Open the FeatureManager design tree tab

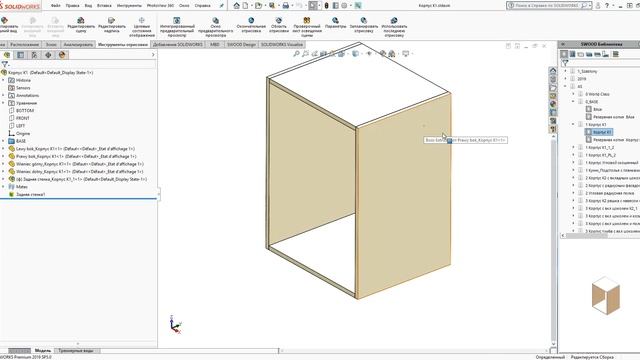(x=7, y=55)
